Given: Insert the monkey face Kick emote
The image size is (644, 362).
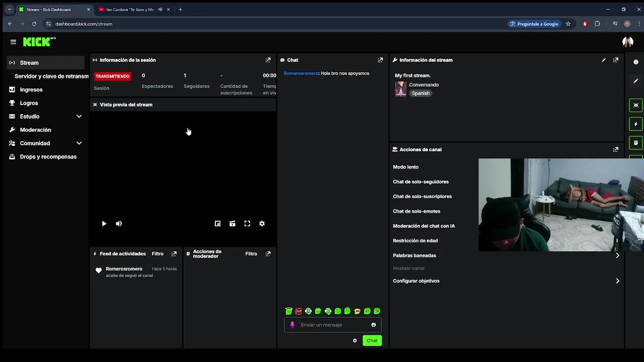Looking at the screenshot, I should [x=308, y=311].
